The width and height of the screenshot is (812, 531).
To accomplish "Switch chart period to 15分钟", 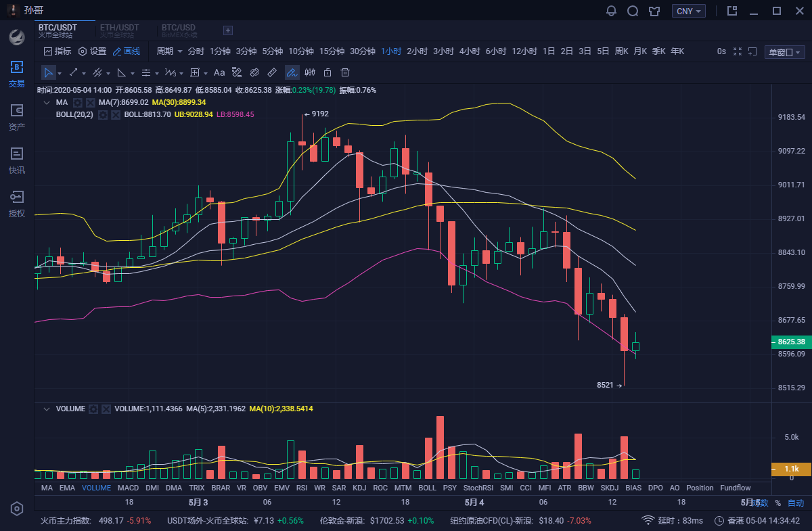I will coord(332,51).
